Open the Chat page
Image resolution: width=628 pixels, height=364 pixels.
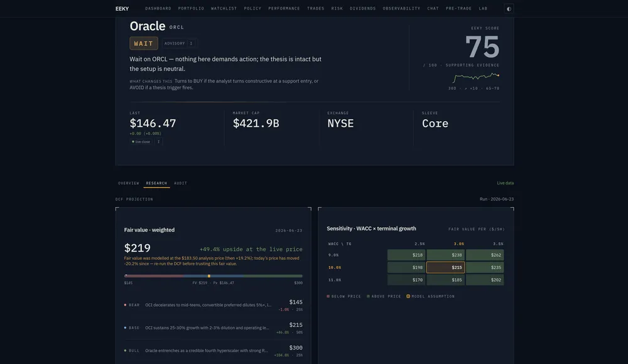click(x=433, y=8)
